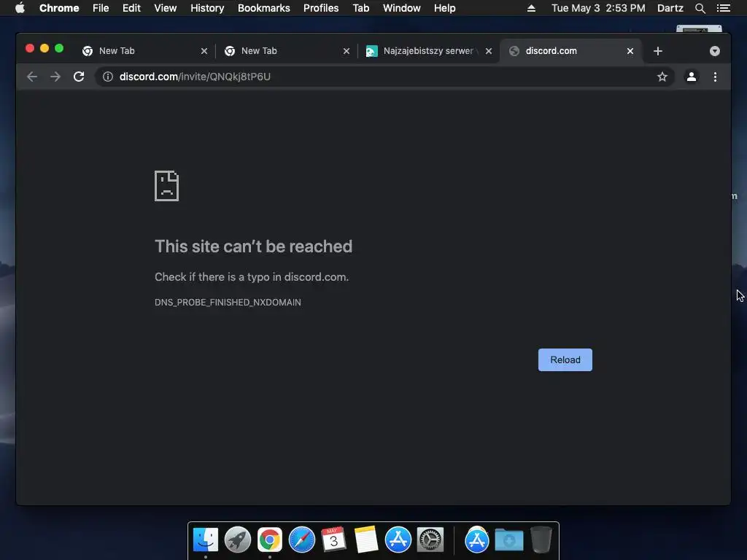Open the Apple menu
This screenshot has height=560, width=747.
pos(20,8)
